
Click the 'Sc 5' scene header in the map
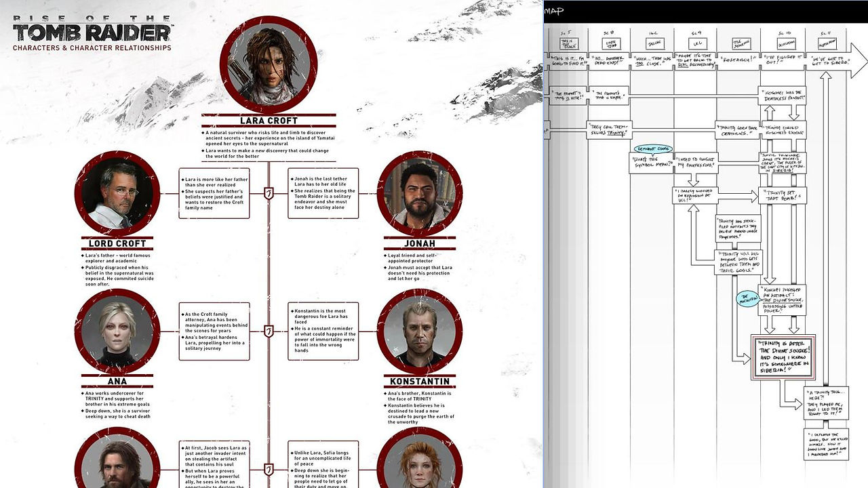click(x=567, y=32)
